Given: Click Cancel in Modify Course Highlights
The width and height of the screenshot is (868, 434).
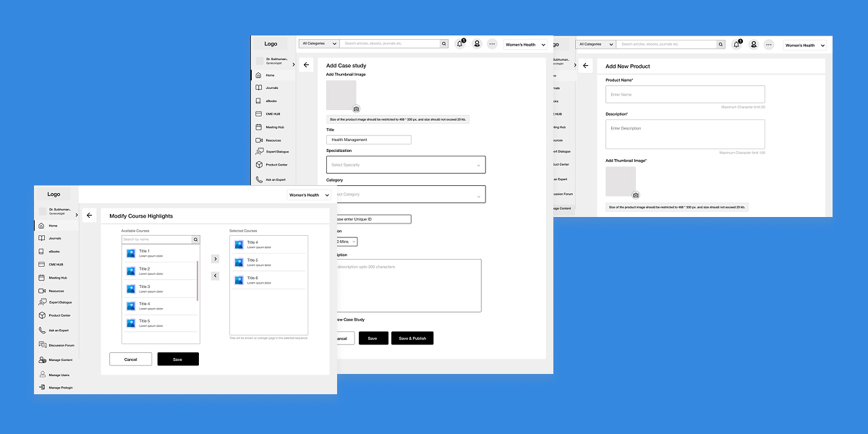Looking at the screenshot, I should [130, 359].
